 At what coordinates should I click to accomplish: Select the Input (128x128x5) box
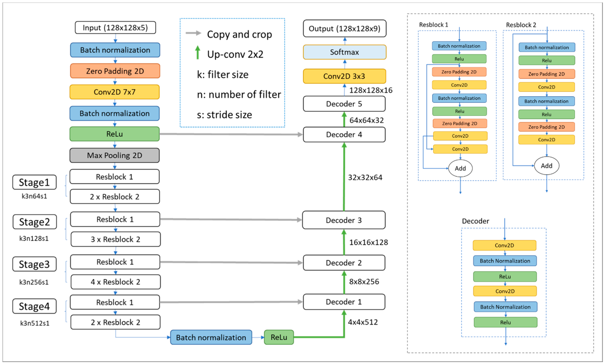point(115,27)
